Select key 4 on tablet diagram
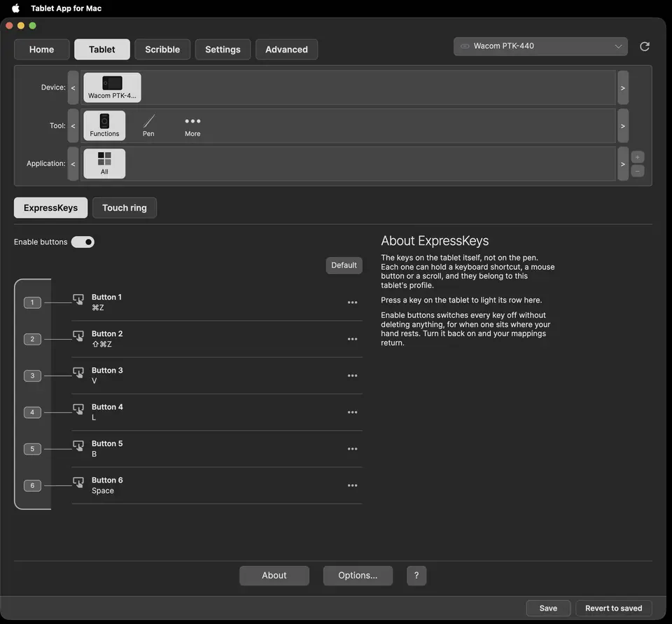This screenshot has width=672, height=624. (x=32, y=412)
